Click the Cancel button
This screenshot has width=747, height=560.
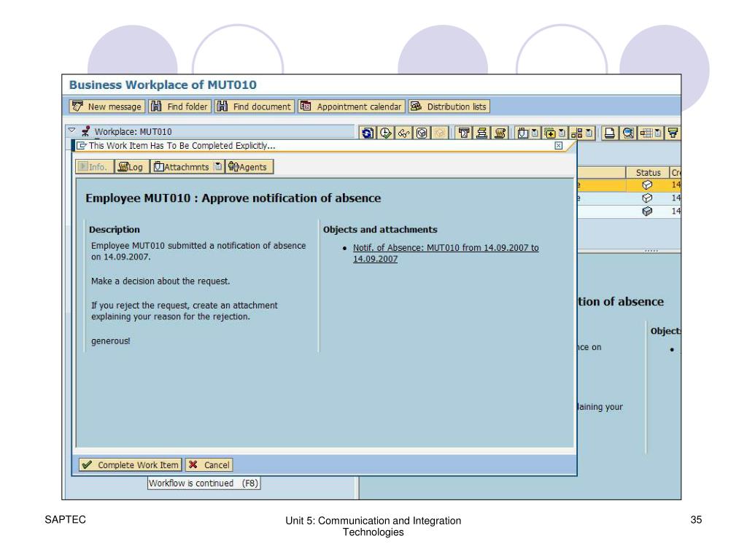(209, 464)
